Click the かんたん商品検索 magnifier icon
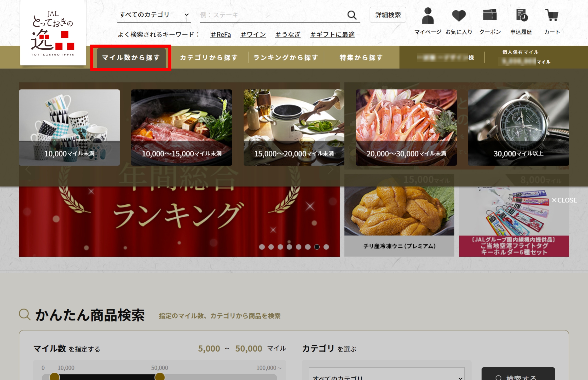 point(25,315)
